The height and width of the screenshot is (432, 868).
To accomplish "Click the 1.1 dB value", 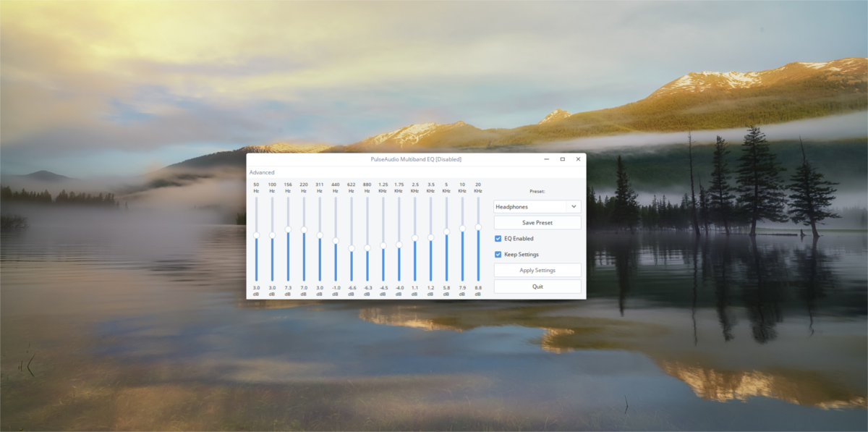I will pos(414,291).
